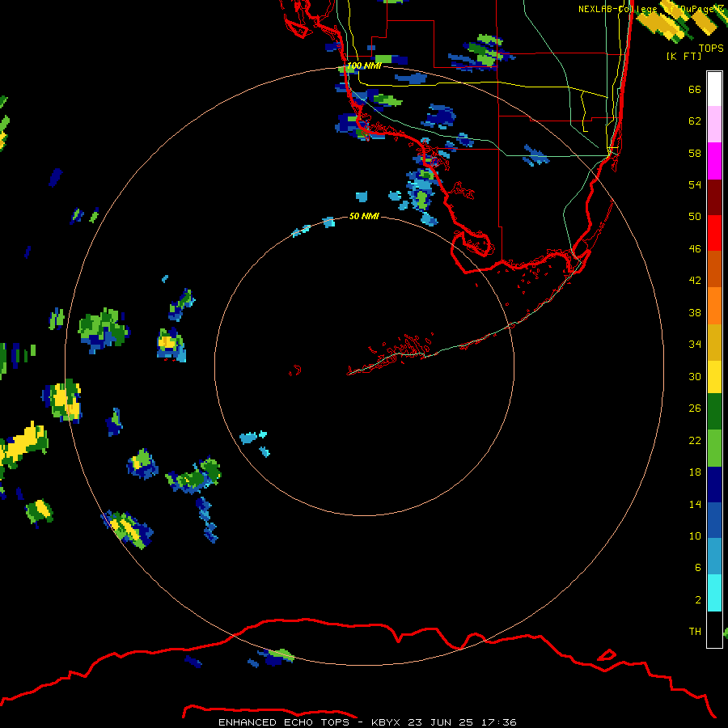Select the white swatch in the legend
The width and height of the screenshot is (728, 728).
click(714, 89)
